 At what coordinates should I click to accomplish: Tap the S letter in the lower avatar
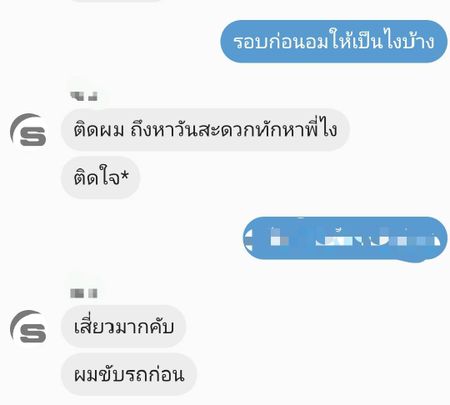pos(33,333)
